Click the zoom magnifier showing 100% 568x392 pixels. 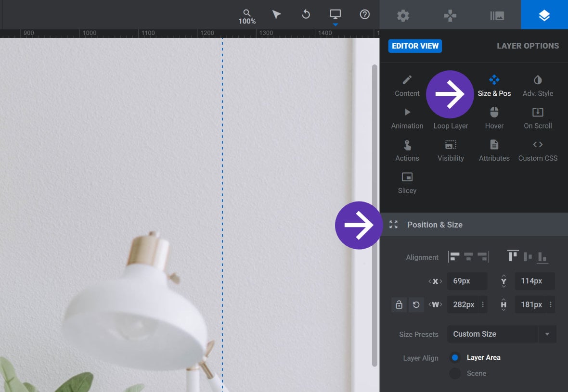[x=247, y=17]
